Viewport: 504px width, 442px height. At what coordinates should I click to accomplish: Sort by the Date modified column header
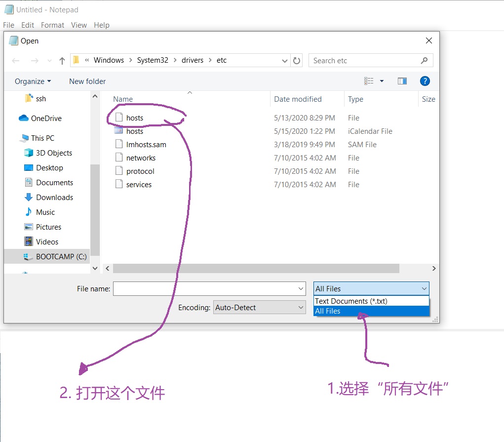298,99
